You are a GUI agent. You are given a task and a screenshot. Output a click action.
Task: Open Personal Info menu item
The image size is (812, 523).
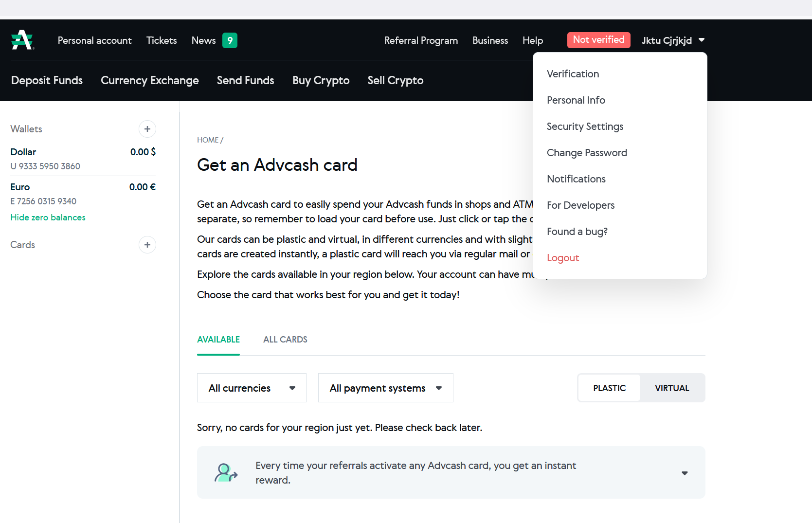(576, 100)
